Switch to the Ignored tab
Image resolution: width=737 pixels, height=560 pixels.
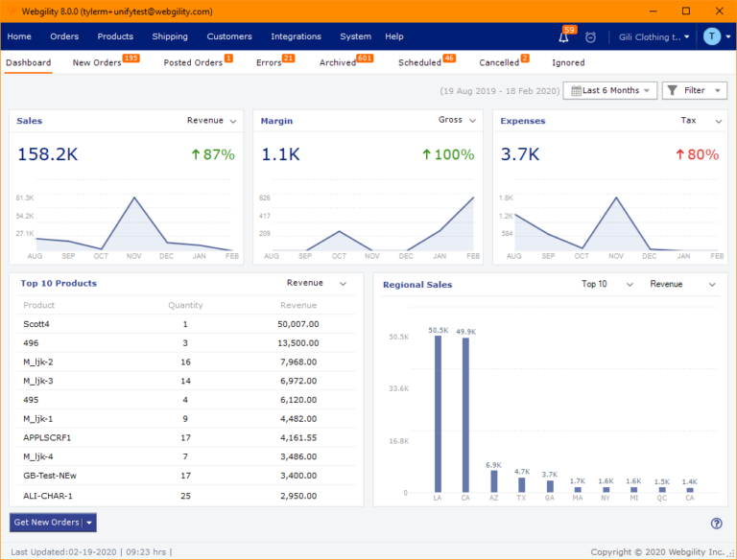tap(568, 63)
